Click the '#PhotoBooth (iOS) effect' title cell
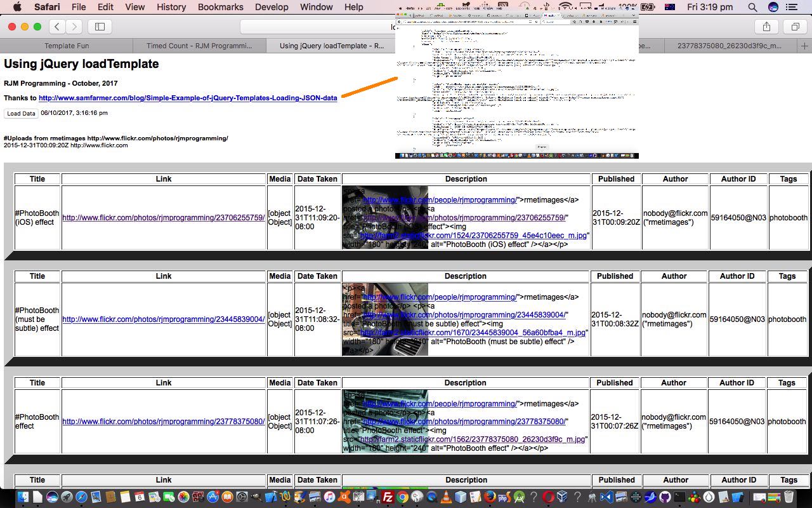 pos(37,218)
